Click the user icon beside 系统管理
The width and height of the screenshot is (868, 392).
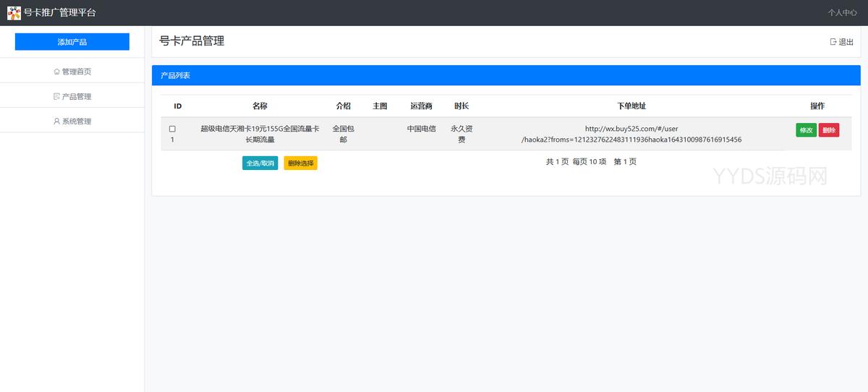tap(57, 122)
